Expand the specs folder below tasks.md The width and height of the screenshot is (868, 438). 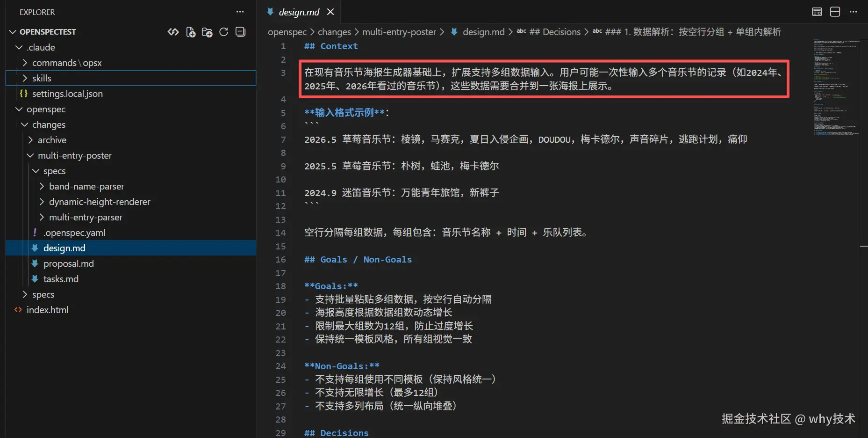(24, 294)
